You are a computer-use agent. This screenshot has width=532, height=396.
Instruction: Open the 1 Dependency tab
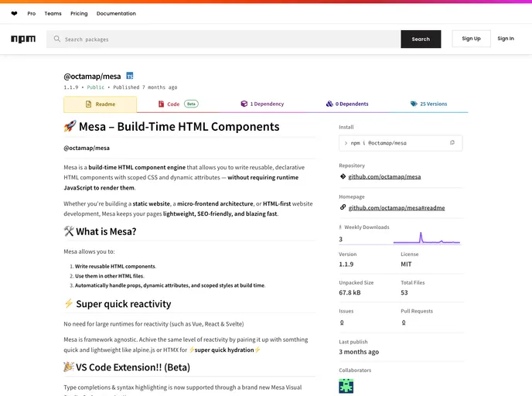coord(262,104)
